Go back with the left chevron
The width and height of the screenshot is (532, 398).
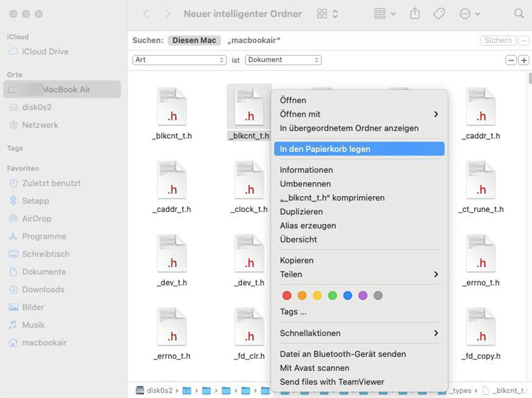pyautogui.click(x=146, y=14)
